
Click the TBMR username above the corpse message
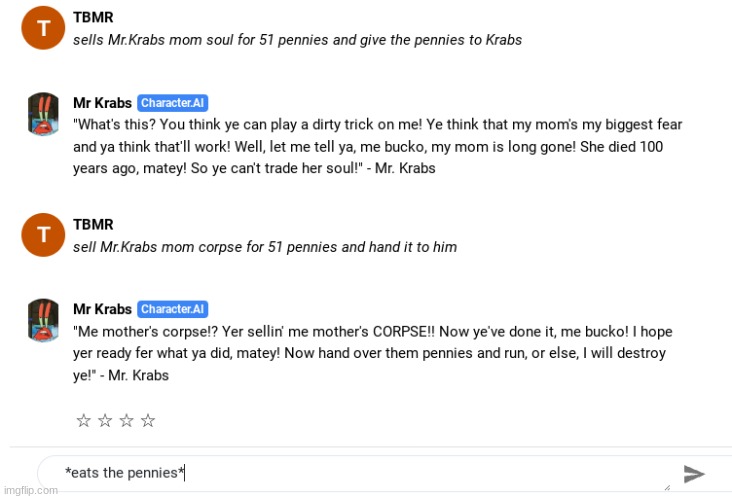[93, 225]
